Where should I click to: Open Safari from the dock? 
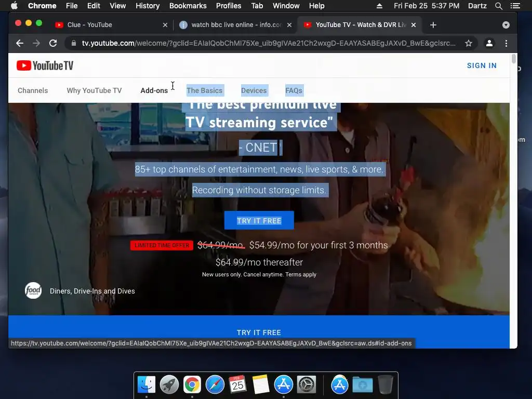point(215,385)
